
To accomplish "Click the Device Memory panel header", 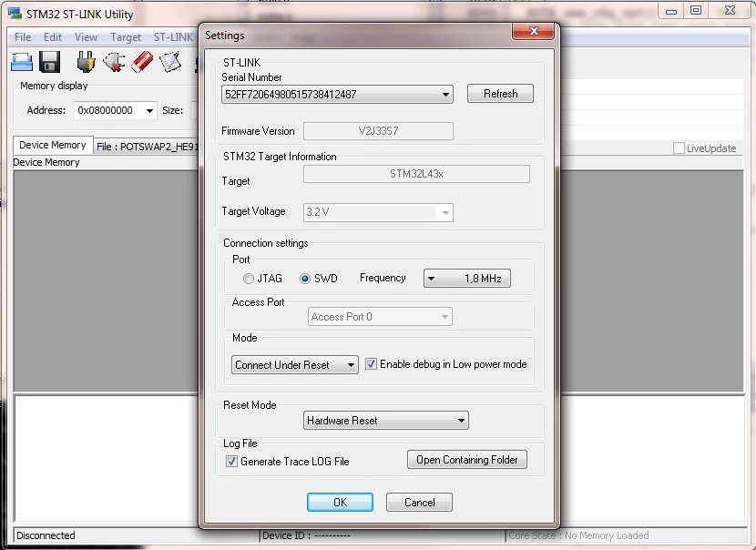I will pos(46,162).
